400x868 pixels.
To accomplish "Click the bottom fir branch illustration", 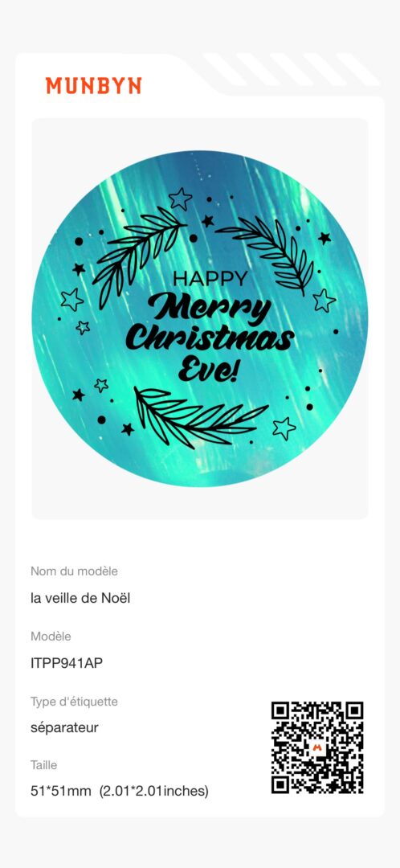I will pyautogui.click(x=200, y=419).
